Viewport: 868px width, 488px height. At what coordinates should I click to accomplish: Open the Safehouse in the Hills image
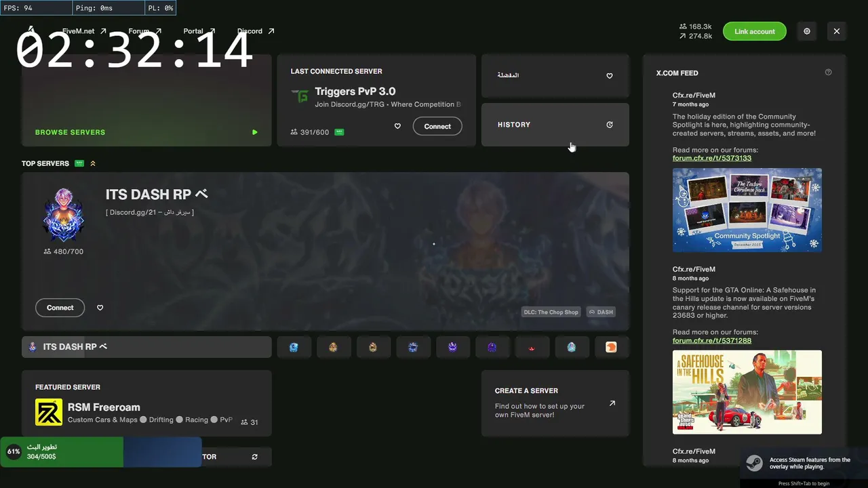tap(747, 392)
